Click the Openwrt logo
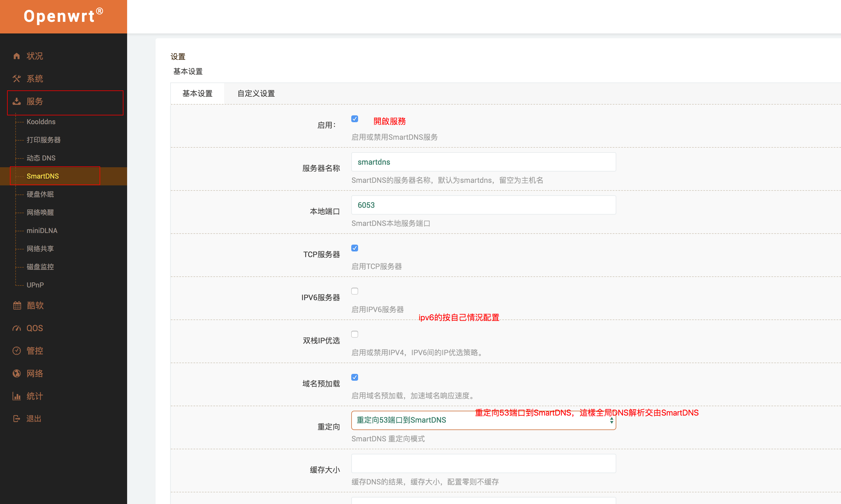The height and width of the screenshot is (504, 841). click(63, 16)
